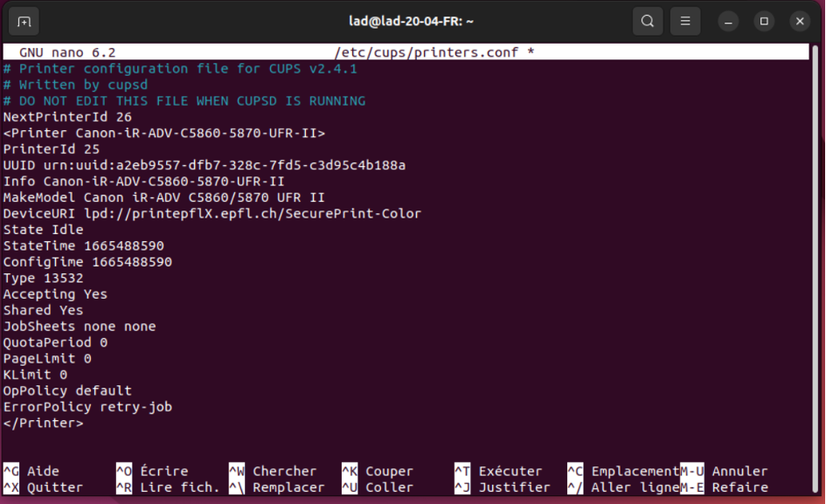826x504 pixels.
Task: Click the ^/ Aller ligne shortcut
Action: (x=623, y=487)
